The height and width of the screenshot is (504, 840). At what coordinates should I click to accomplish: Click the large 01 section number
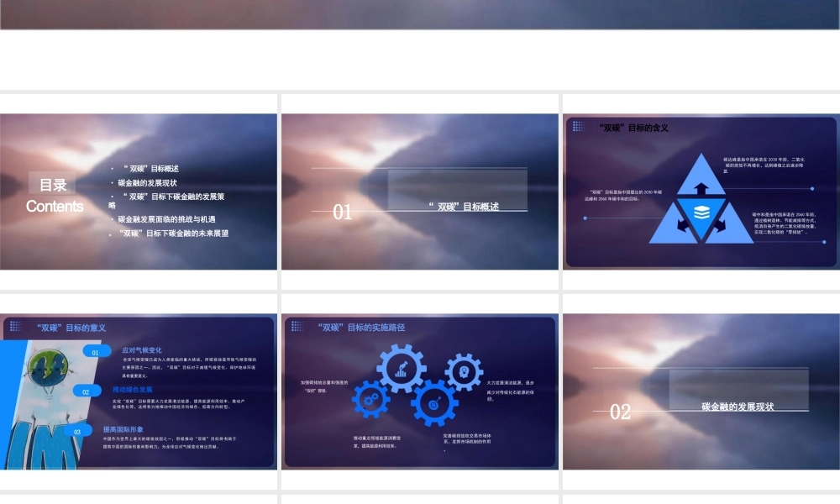pos(343,212)
